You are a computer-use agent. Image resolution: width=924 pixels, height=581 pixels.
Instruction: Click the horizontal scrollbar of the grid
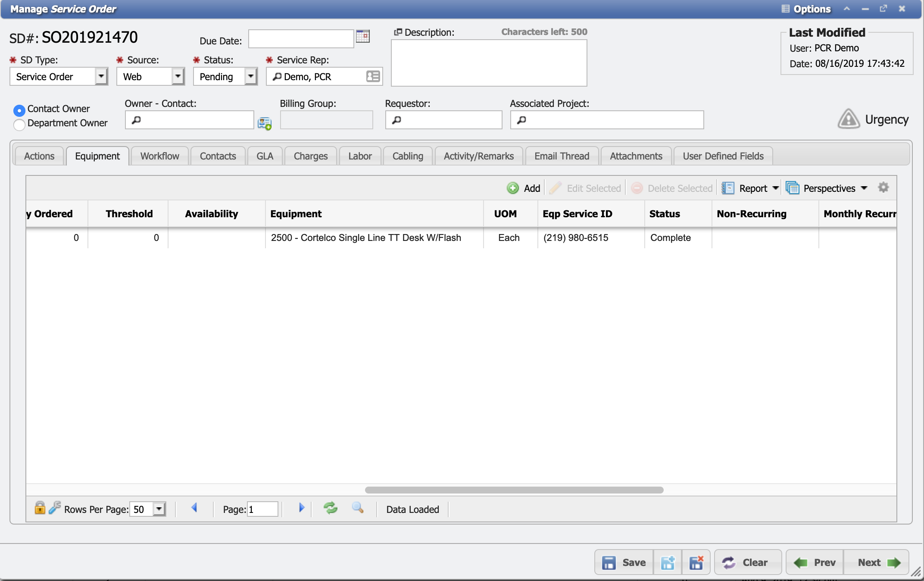514,490
